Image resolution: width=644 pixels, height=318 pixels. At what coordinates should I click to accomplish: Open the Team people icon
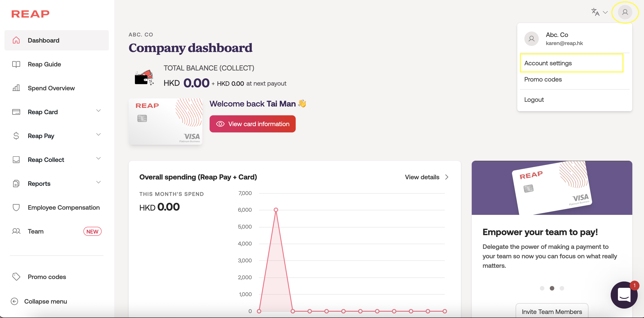[16, 231]
